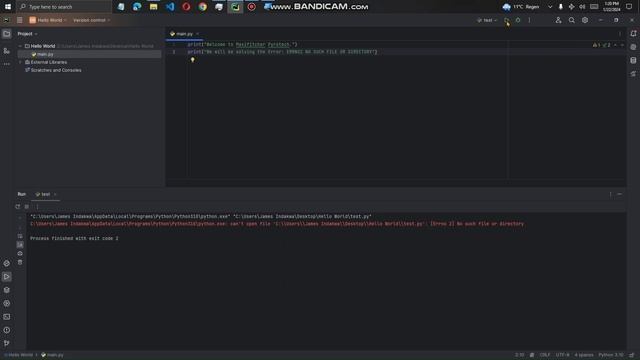
Task: Click main.py in the bottom breadcrumb
Action: (52, 355)
